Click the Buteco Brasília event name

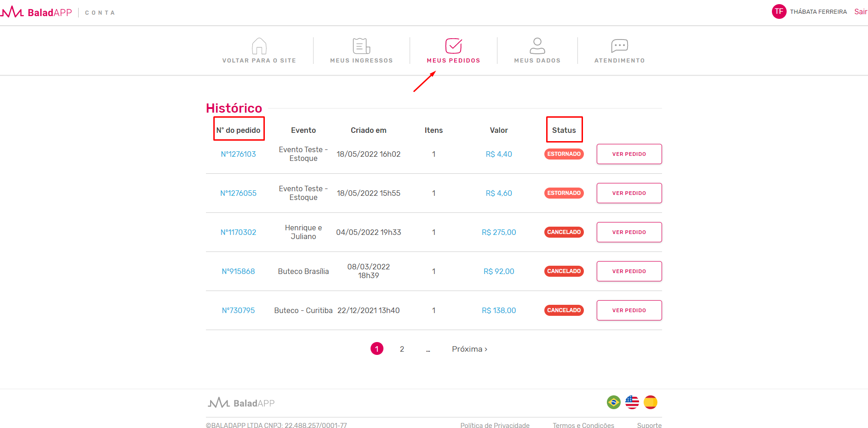[x=303, y=271]
